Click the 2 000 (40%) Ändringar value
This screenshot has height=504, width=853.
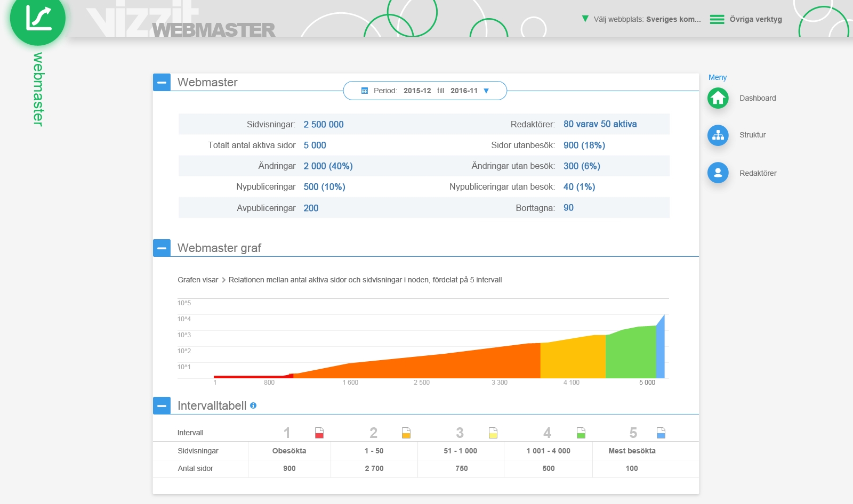pyautogui.click(x=328, y=166)
